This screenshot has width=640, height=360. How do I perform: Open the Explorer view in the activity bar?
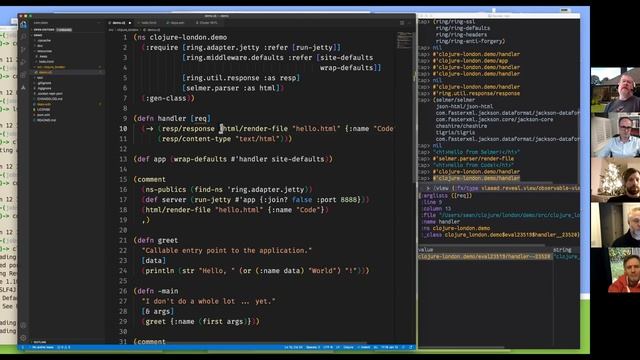23,25
